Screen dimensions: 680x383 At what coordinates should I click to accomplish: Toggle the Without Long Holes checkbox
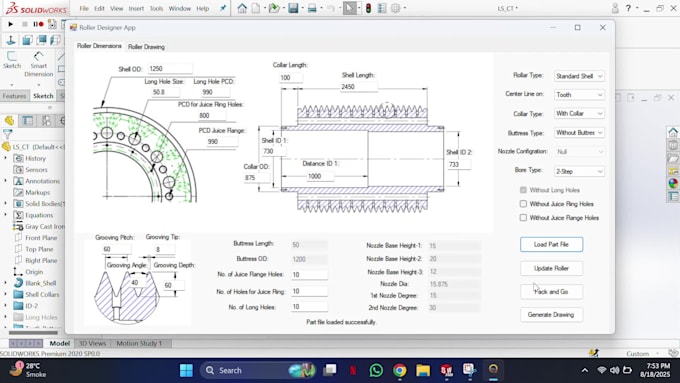tap(523, 190)
